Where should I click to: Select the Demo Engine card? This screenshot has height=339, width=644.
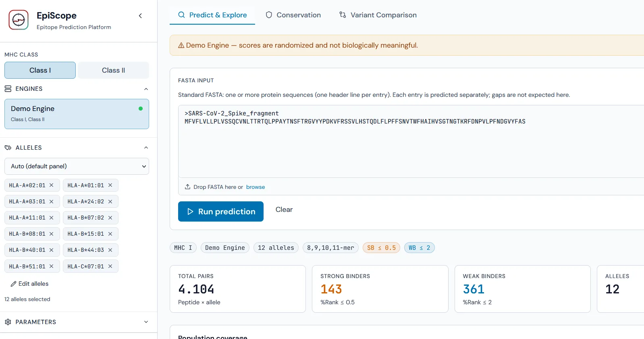(77, 114)
